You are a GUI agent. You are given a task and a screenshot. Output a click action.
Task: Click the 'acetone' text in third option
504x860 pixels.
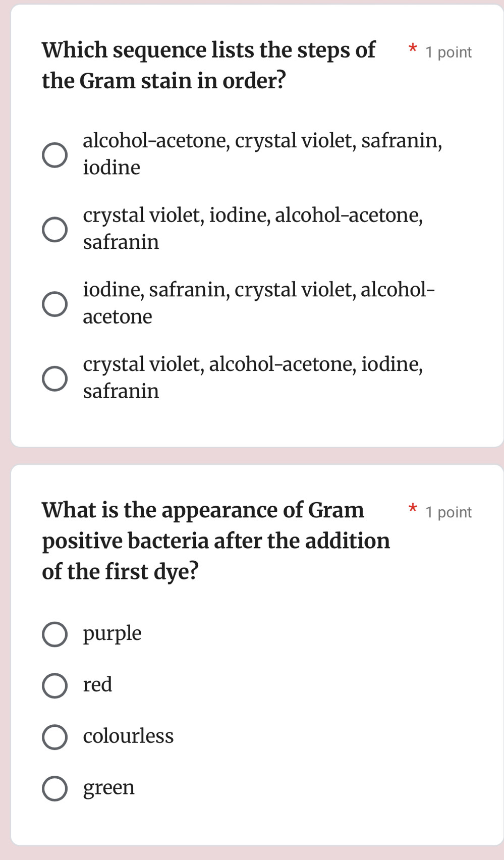tap(118, 316)
